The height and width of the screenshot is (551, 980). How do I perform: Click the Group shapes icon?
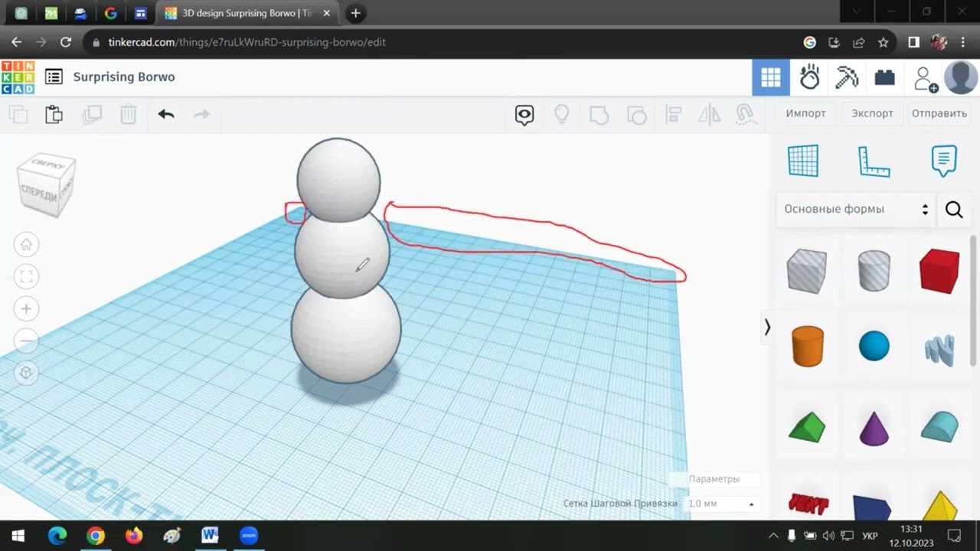point(599,115)
